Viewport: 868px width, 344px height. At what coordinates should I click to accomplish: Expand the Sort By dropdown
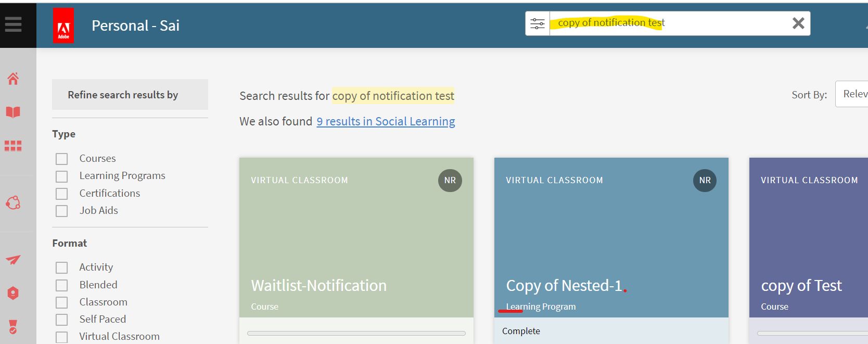[853, 94]
